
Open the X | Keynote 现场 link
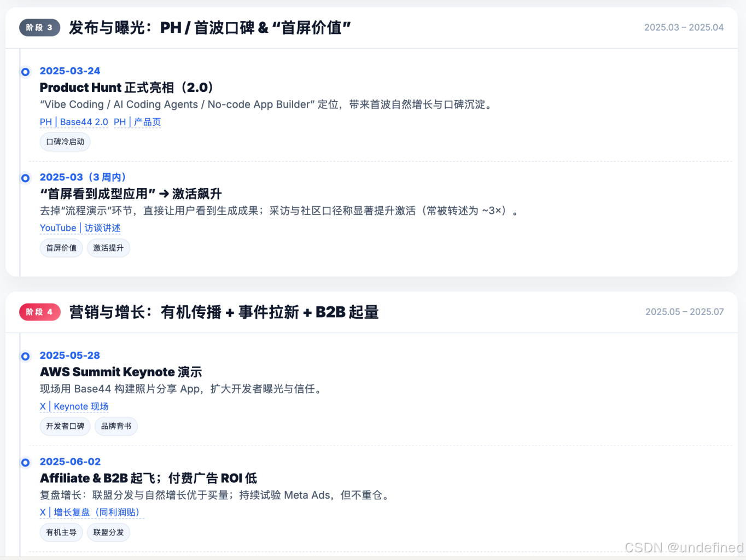coord(74,406)
